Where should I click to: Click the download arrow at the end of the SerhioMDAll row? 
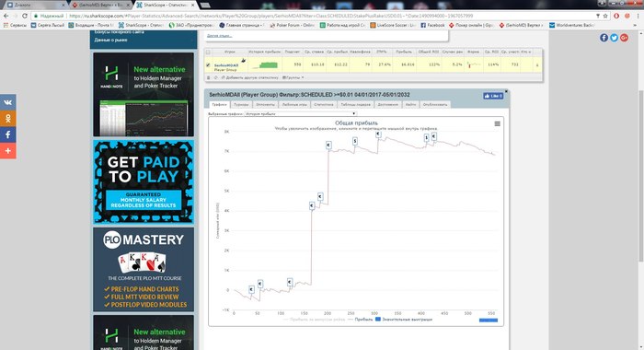click(537, 64)
